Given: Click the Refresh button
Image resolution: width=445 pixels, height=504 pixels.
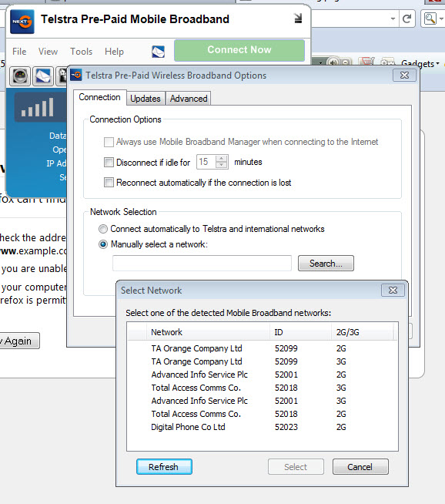Looking at the screenshot, I should point(164,467).
